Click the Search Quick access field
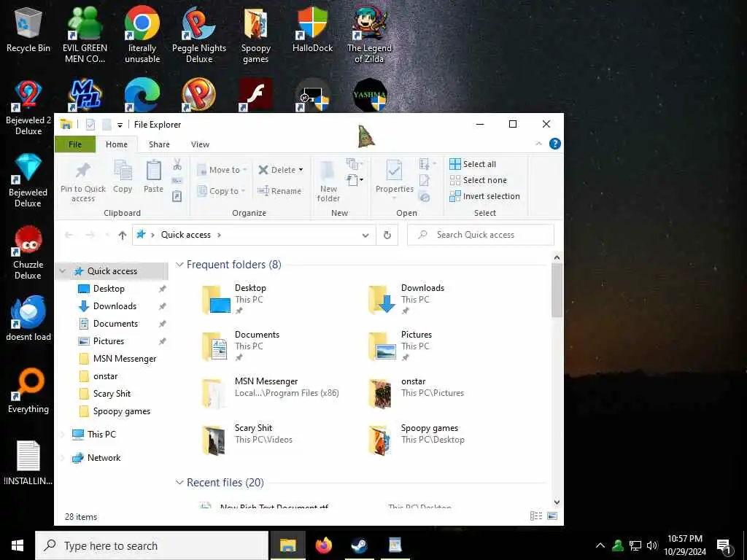747x560 pixels. (x=481, y=235)
